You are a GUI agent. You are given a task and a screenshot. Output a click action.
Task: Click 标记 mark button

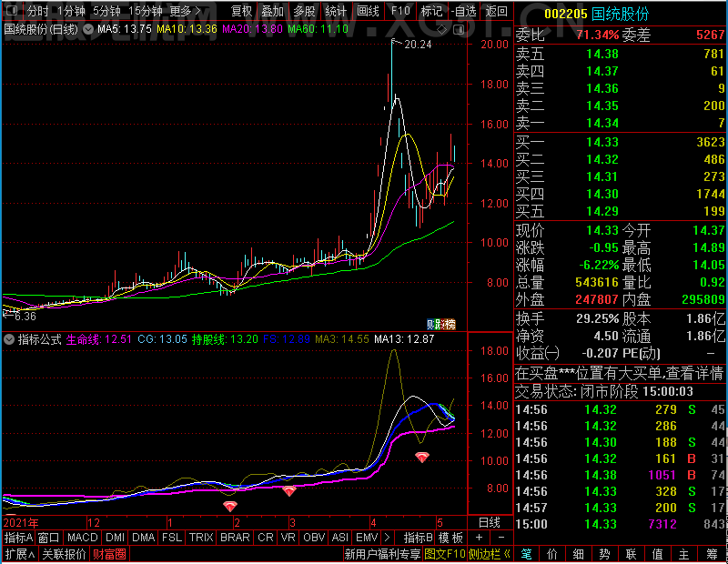pos(431,11)
